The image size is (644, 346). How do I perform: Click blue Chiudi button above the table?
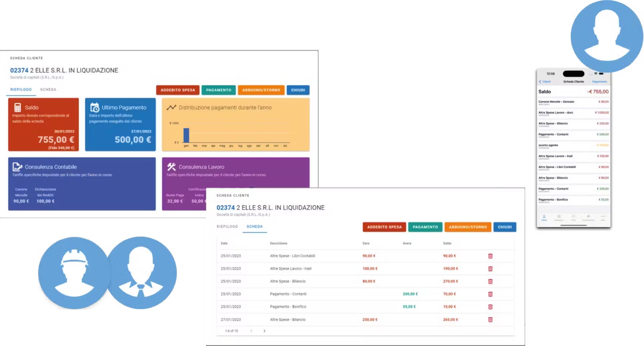click(x=505, y=227)
